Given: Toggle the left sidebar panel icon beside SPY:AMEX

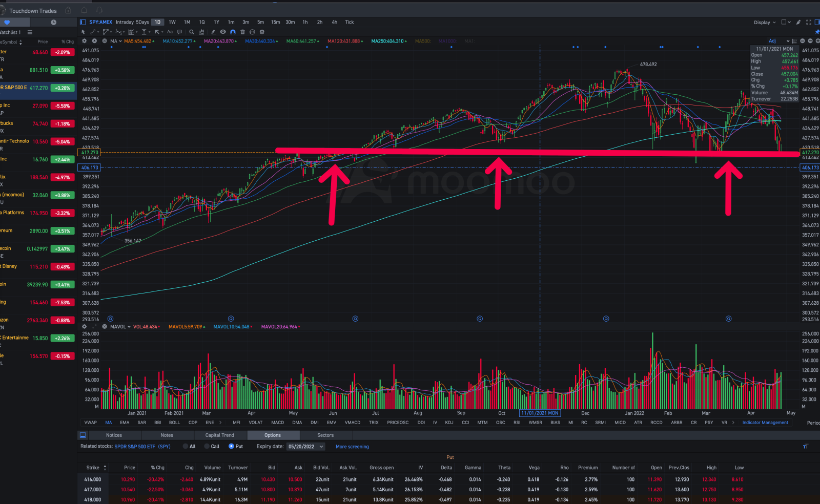Looking at the screenshot, I should tap(83, 22).
